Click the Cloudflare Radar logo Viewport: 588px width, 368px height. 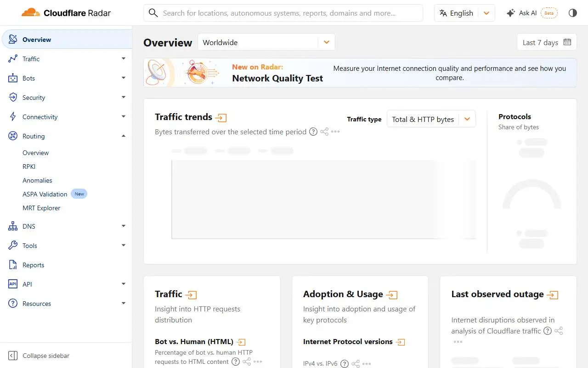66,13
